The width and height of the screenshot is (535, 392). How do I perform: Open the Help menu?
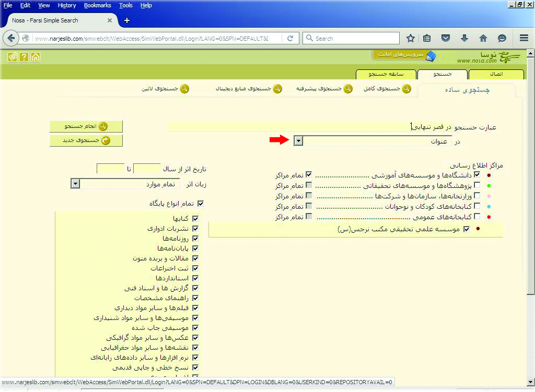pos(146,5)
